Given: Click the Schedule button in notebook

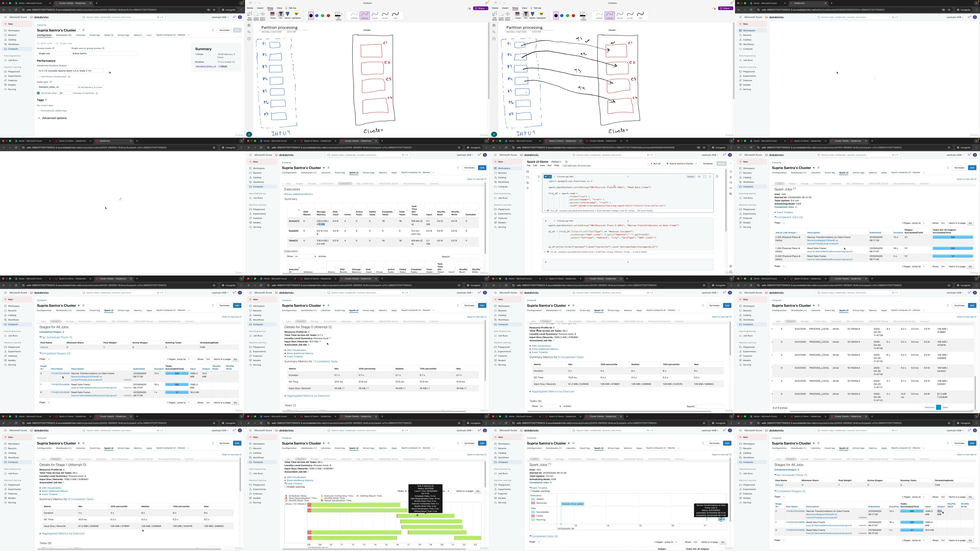Looking at the screenshot, I should [708, 163].
